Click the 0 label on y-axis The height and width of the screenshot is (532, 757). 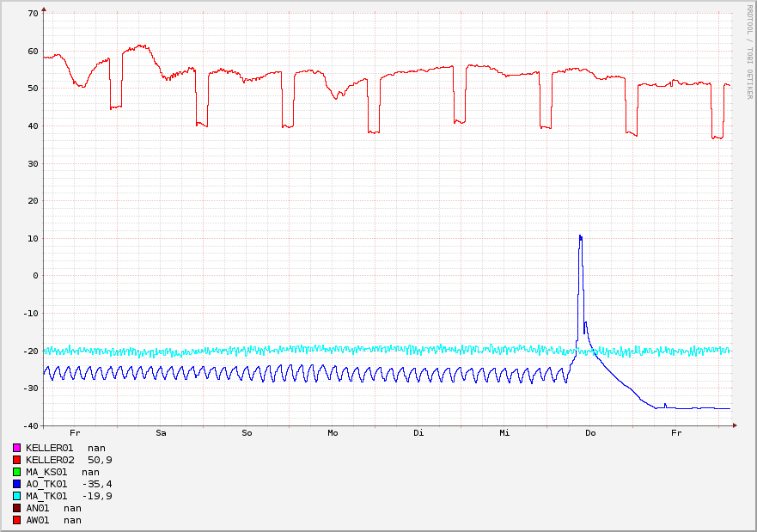[x=36, y=276]
